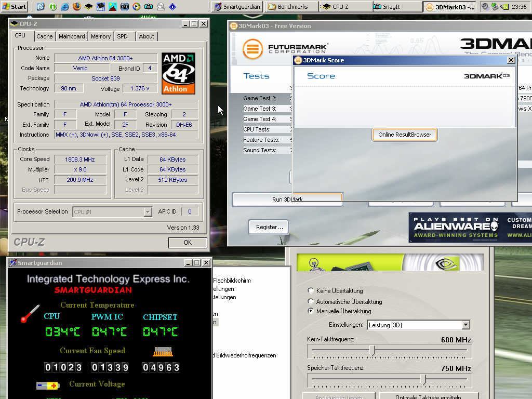Open the Memory tab in CPU-Z
This screenshot has height=399, width=532.
pyautogui.click(x=101, y=36)
